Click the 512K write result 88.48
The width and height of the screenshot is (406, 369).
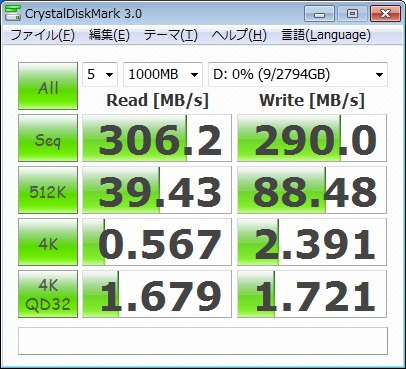[312, 190]
